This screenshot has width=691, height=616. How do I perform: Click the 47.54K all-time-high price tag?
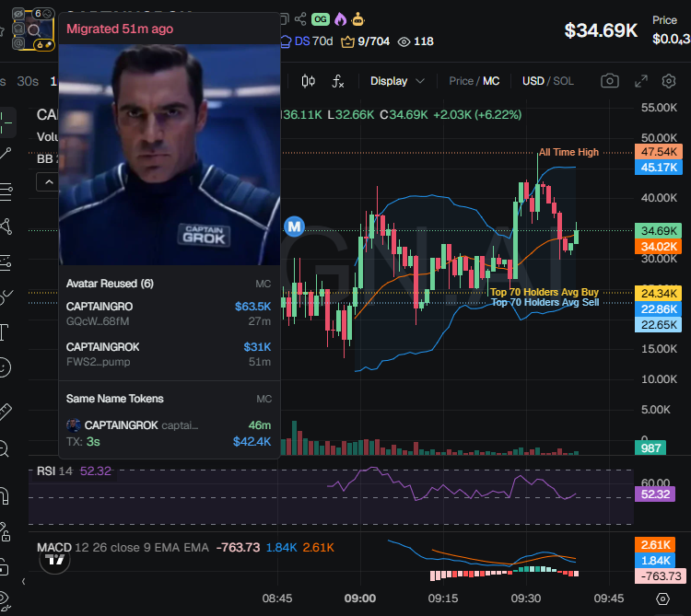coord(659,152)
